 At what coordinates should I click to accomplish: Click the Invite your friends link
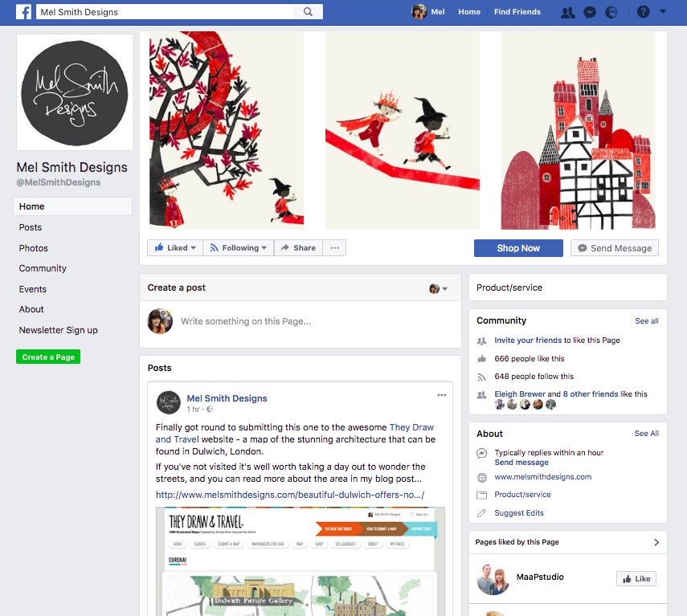(528, 341)
